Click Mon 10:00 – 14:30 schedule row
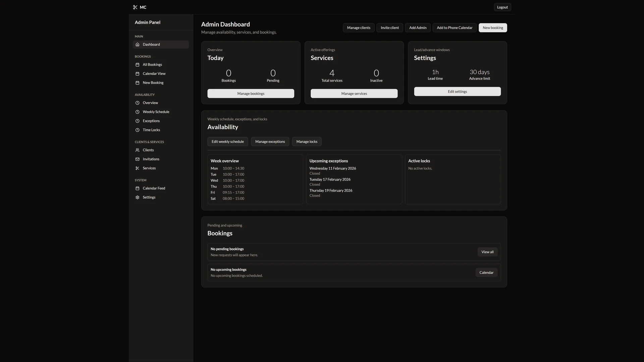The image size is (644, 362). pos(227,169)
